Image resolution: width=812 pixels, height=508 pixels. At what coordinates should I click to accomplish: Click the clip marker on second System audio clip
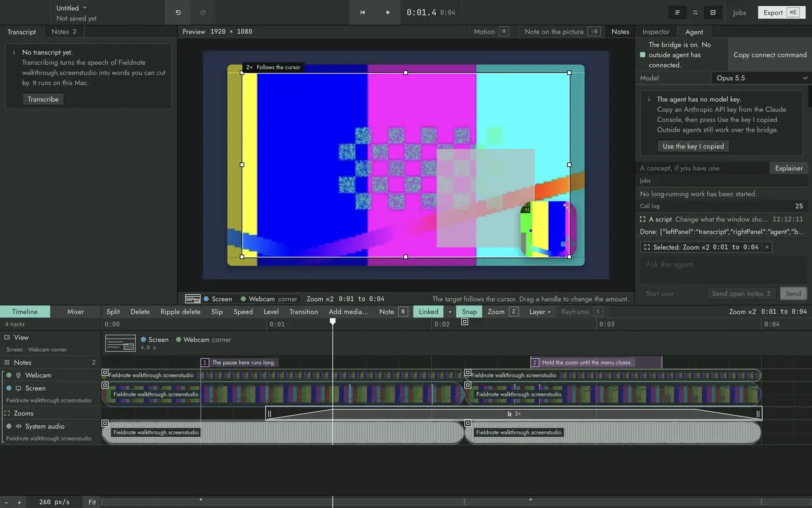pyautogui.click(x=468, y=423)
